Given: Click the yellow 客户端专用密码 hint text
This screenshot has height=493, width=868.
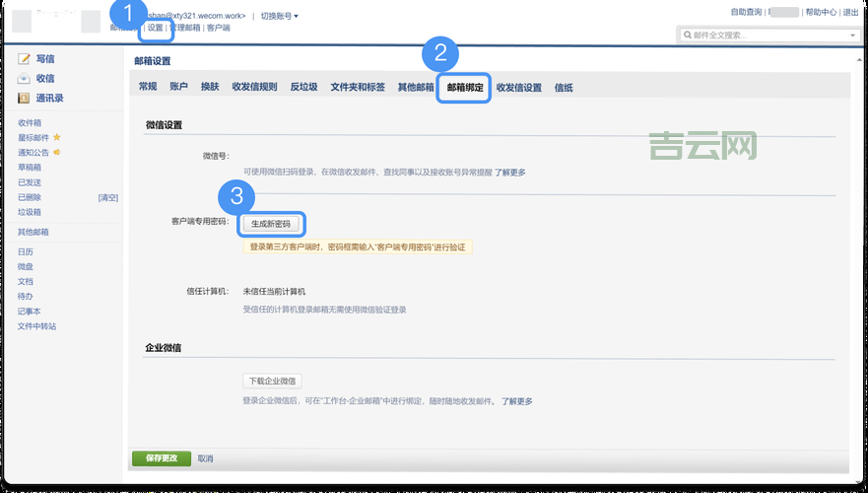Looking at the screenshot, I should point(358,246).
